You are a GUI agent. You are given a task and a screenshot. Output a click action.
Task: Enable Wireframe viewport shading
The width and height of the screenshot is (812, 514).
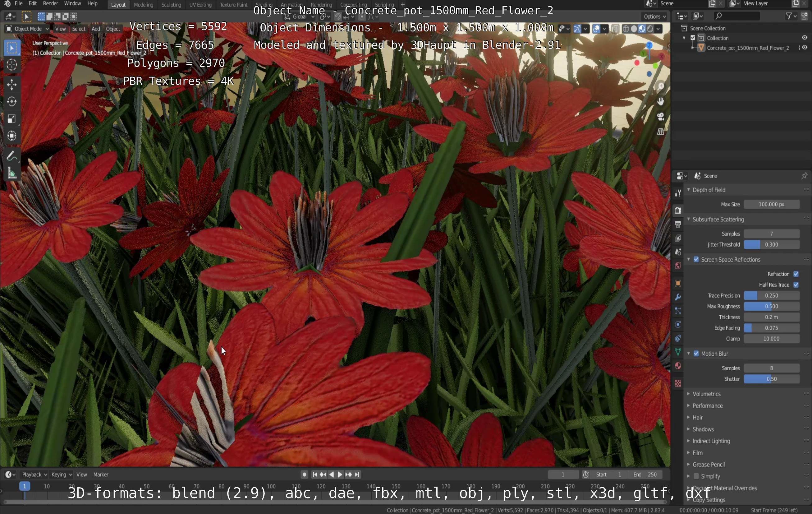pyautogui.click(x=626, y=29)
